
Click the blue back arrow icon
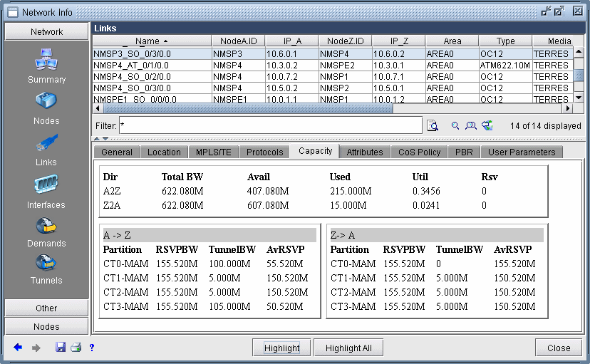click(x=18, y=348)
